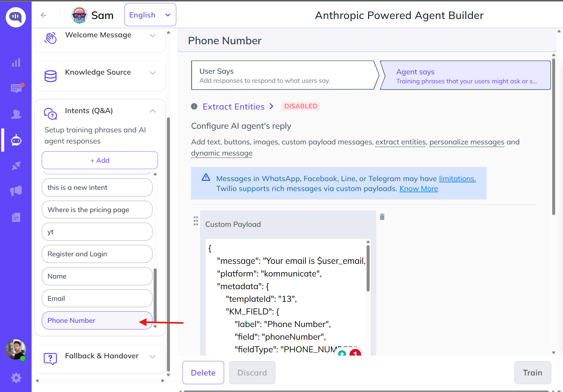Open the 'Know More' link

[419, 189]
